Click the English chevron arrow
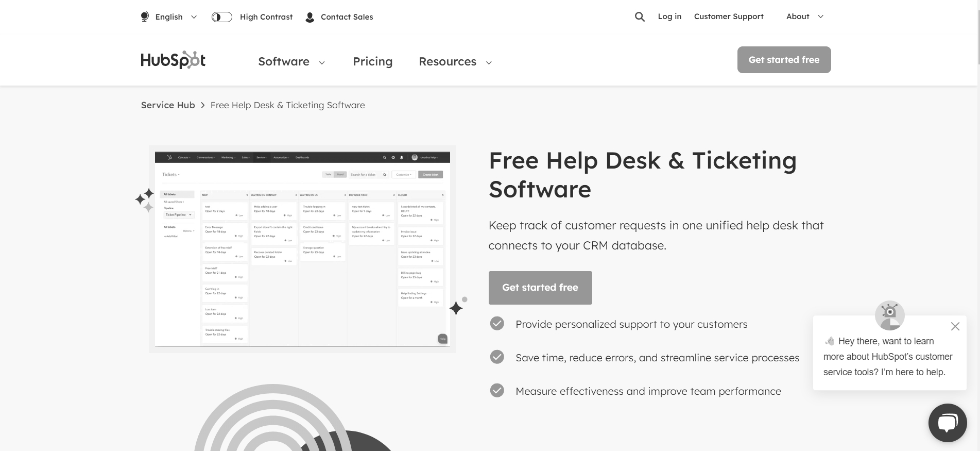 click(x=194, y=17)
